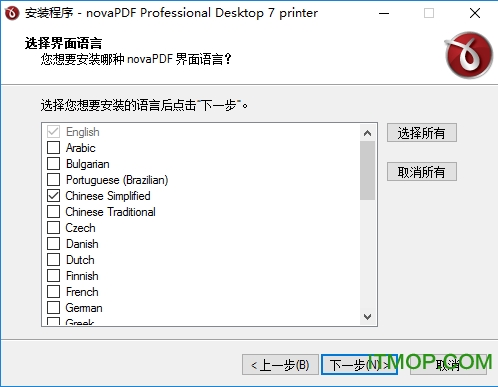Tick the Chinese Traditional checkbox
The height and width of the screenshot is (387, 498).
tap(53, 211)
